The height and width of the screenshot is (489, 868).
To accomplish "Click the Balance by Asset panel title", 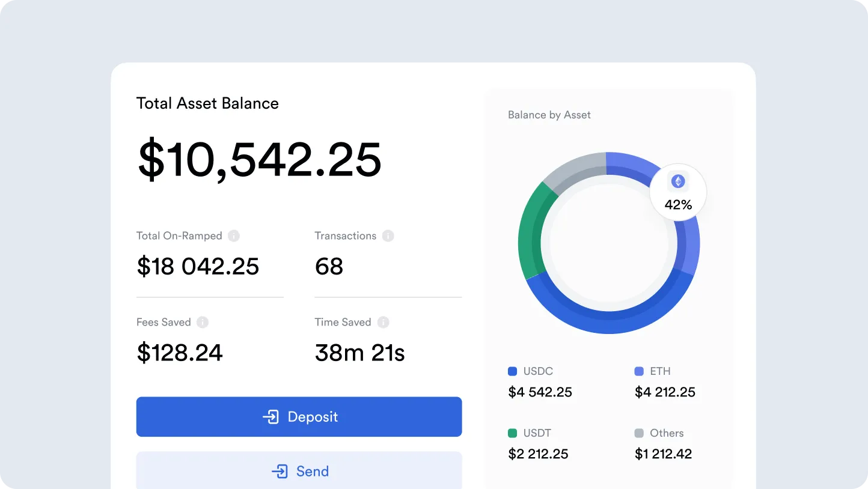I will coord(549,115).
